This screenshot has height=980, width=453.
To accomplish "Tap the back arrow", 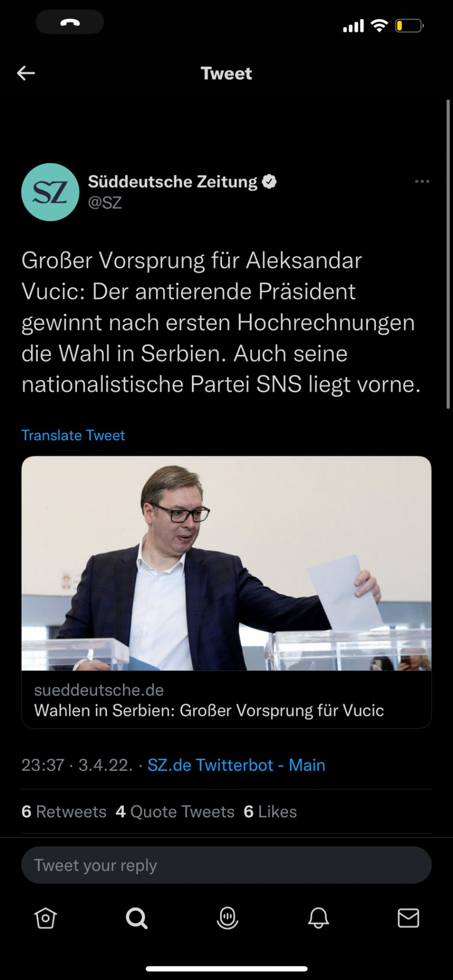I will pyautogui.click(x=26, y=74).
